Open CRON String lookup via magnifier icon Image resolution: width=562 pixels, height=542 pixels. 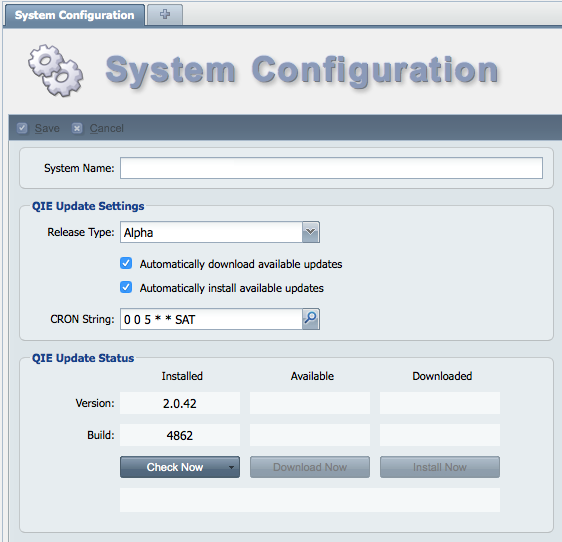310,319
